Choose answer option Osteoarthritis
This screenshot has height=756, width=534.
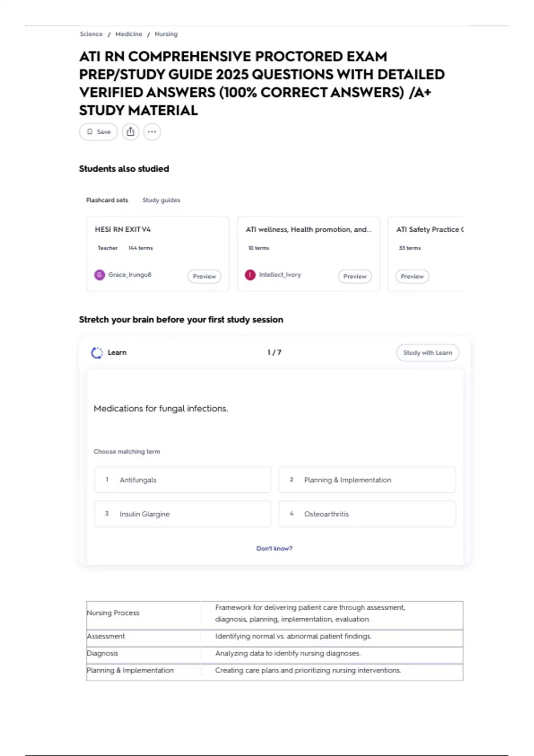(x=367, y=514)
